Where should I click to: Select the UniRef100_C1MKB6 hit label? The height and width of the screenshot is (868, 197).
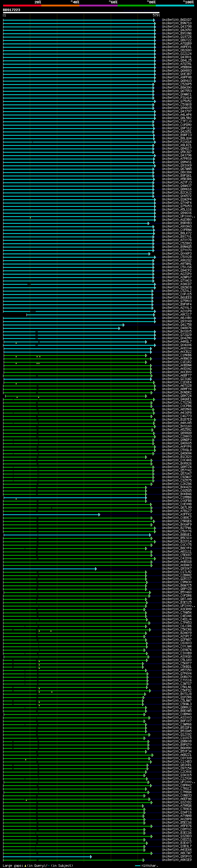click(177, 356)
